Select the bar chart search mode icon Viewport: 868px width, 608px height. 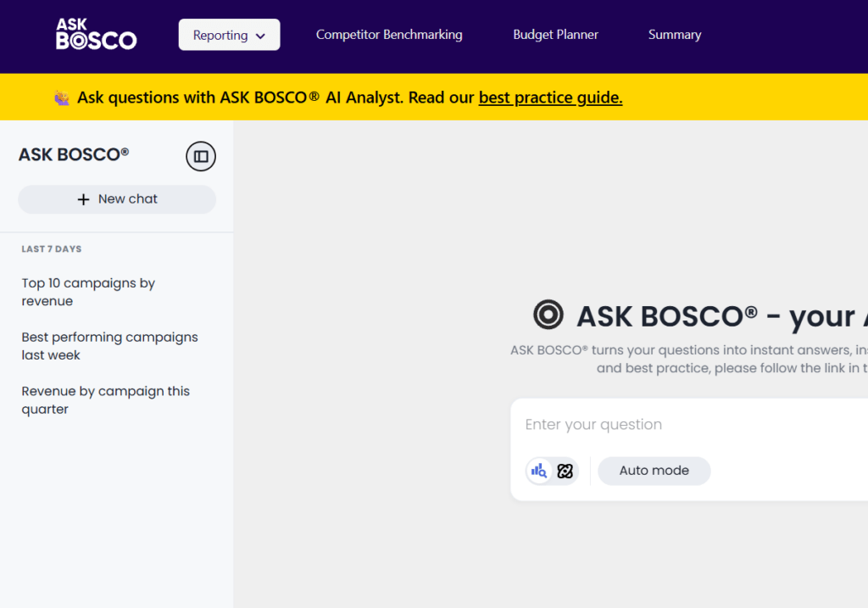pos(539,471)
